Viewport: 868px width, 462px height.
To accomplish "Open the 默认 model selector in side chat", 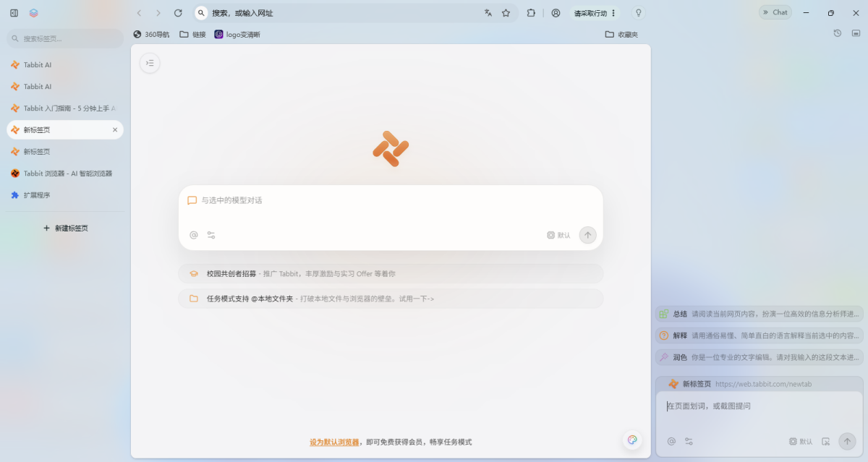I will (801, 441).
